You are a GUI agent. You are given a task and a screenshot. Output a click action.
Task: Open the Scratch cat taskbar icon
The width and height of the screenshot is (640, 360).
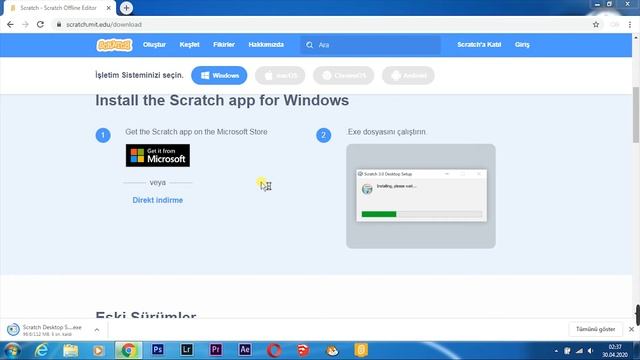click(332, 350)
